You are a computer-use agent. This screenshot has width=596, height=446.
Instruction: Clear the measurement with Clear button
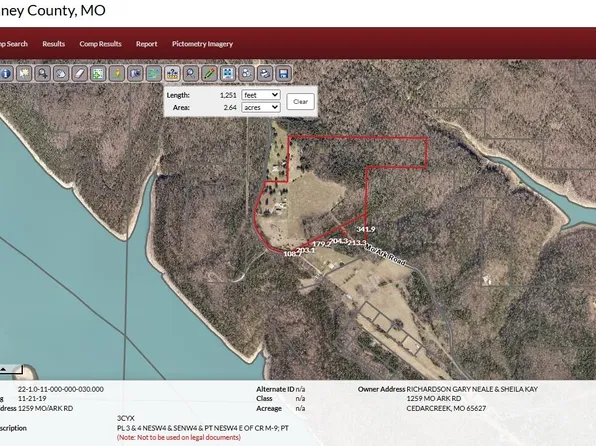point(300,102)
